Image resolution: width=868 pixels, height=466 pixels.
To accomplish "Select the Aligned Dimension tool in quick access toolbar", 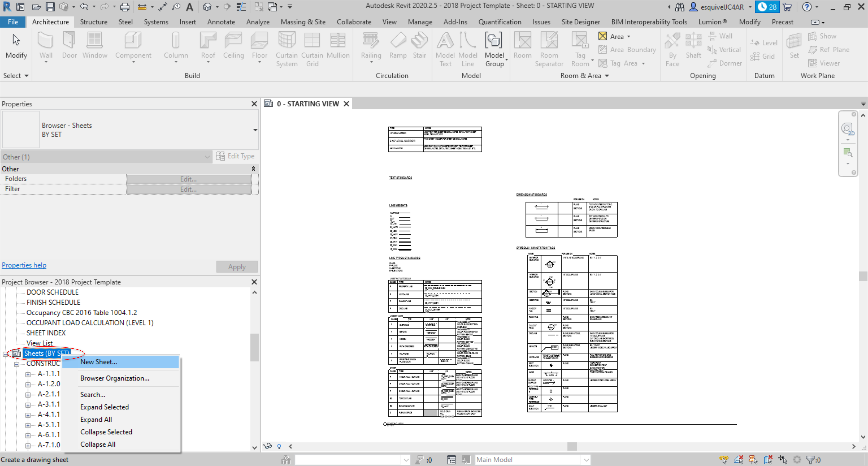I will pos(163,7).
